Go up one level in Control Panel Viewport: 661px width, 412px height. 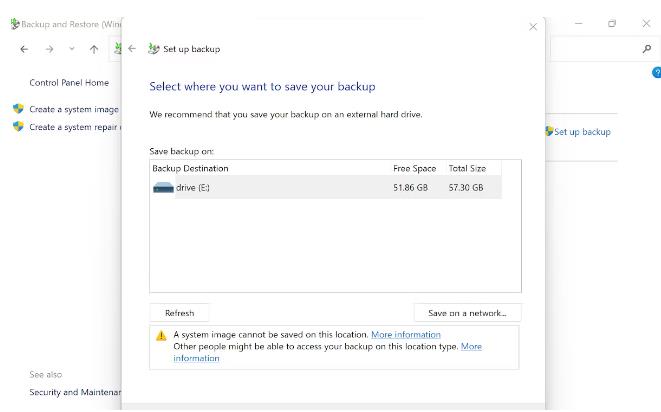[94, 49]
